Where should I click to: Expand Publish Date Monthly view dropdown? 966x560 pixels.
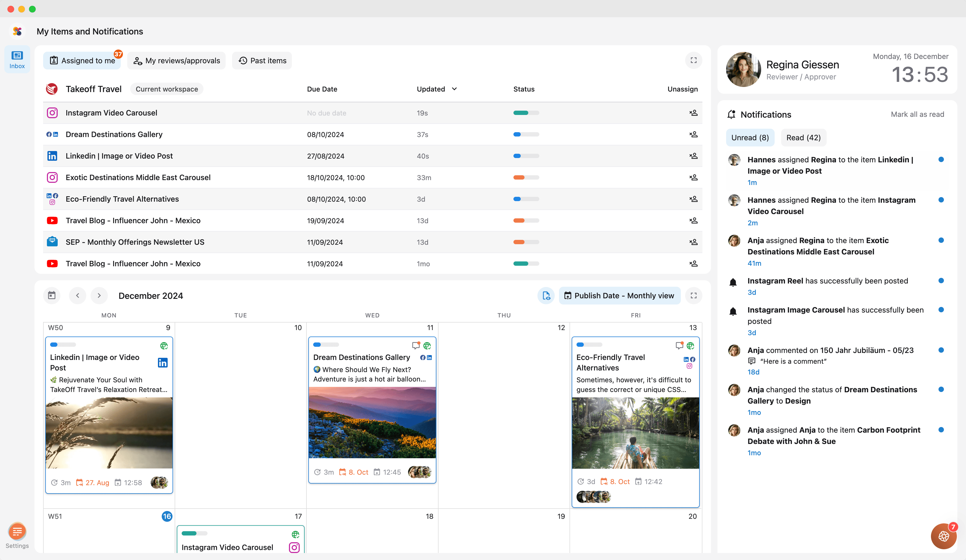coord(619,295)
